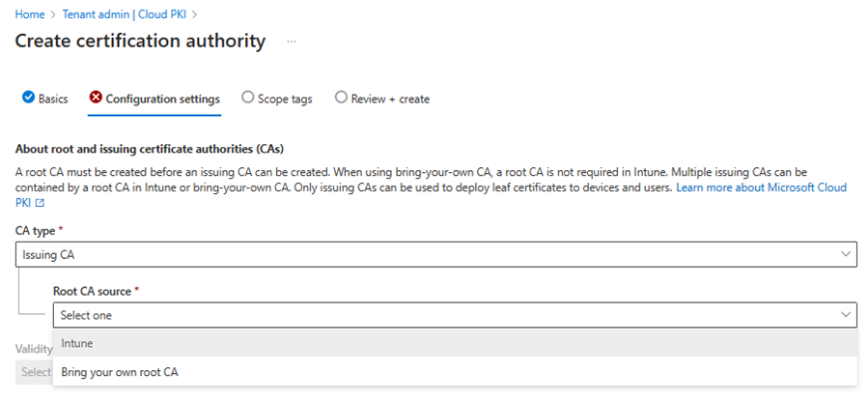Go to the Review + create tab
The width and height of the screenshot is (868, 402).
click(x=382, y=99)
